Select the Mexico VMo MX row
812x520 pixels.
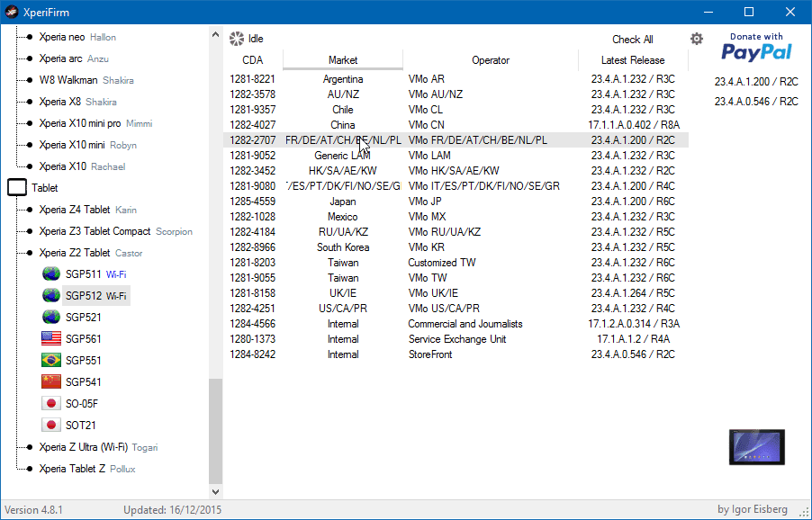coord(456,216)
